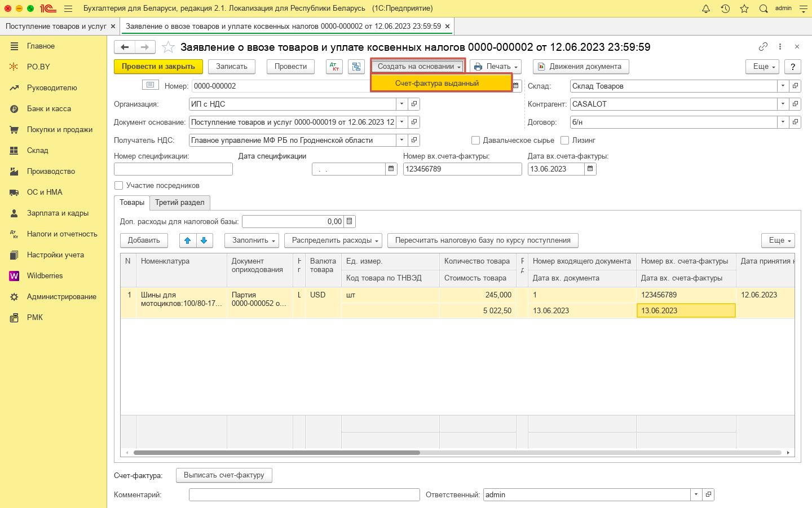Open the Заполнить dropdown
812x508 pixels.
(252, 240)
